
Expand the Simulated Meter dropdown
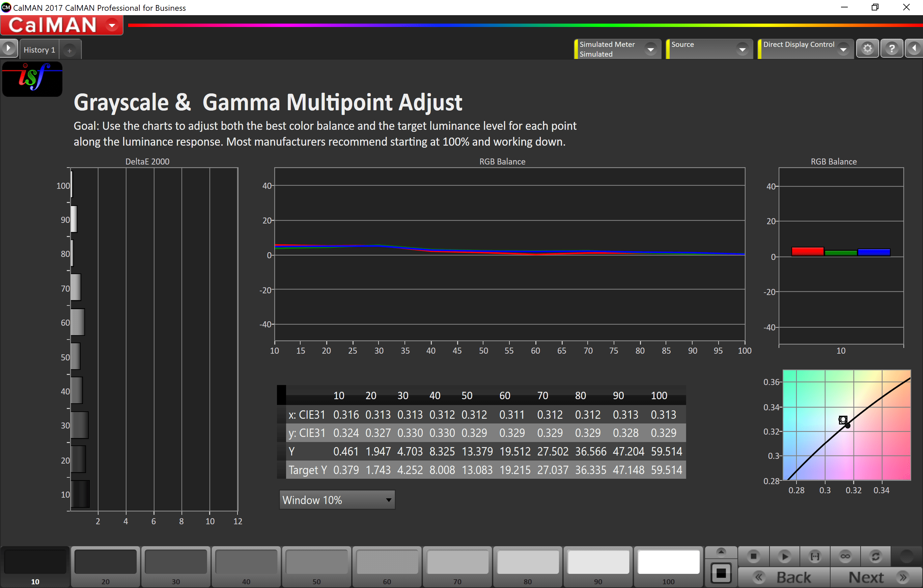(650, 50)
